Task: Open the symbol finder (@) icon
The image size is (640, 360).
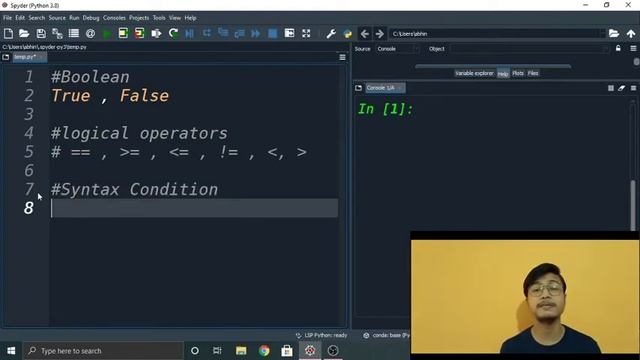Action: coord(91,33)
